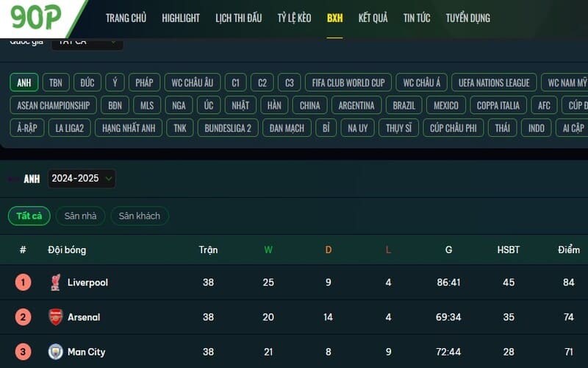Select the NA UY tag
The image size is (588, 368).
coord(358,128)
